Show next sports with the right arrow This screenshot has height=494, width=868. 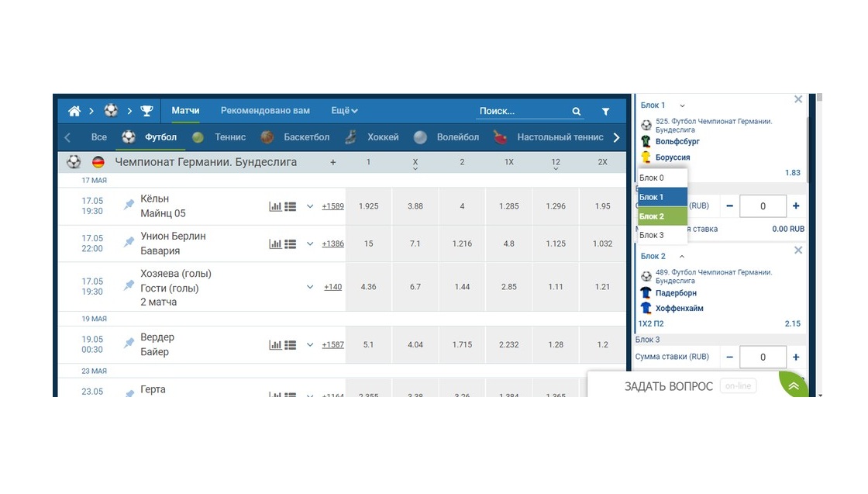tap(617, 137)
